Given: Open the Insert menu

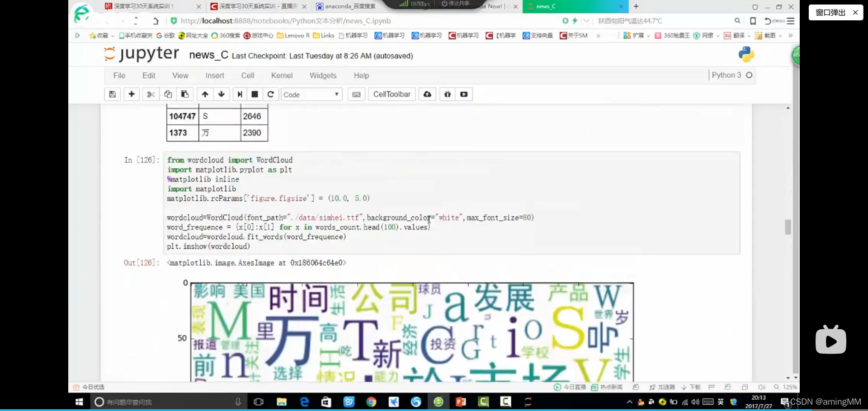Looking at the screenshot, I should (215, 75).
